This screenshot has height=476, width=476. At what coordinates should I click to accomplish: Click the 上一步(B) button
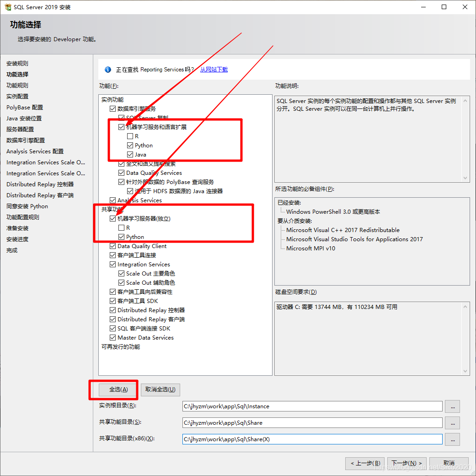pyautogui.click(x=365, y=463)
